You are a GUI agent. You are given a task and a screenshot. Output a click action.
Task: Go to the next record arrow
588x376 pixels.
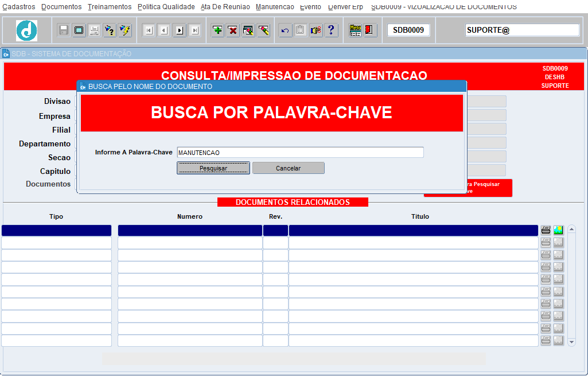(180, 30)
